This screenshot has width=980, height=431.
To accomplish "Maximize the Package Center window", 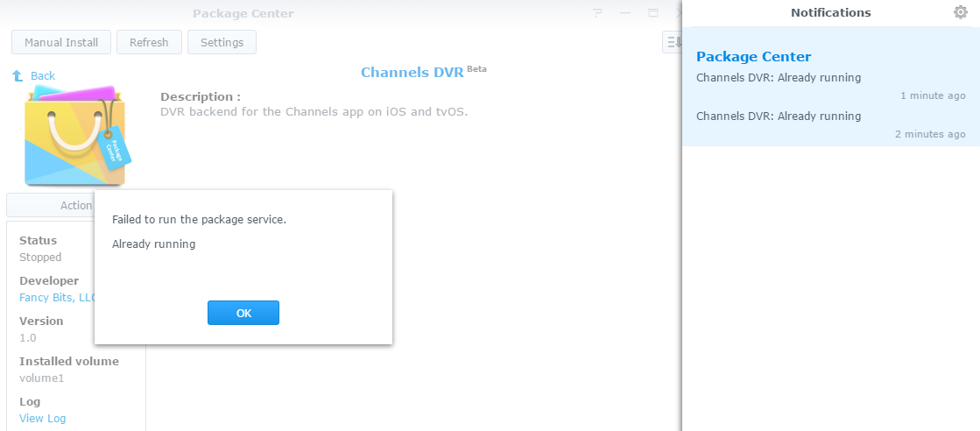I will (652, 13).
